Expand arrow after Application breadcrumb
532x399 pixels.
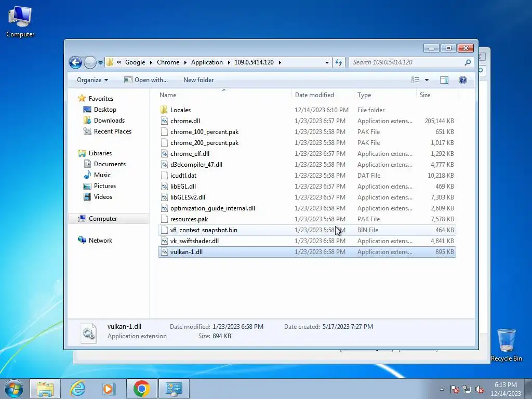(x=229, y=62)
